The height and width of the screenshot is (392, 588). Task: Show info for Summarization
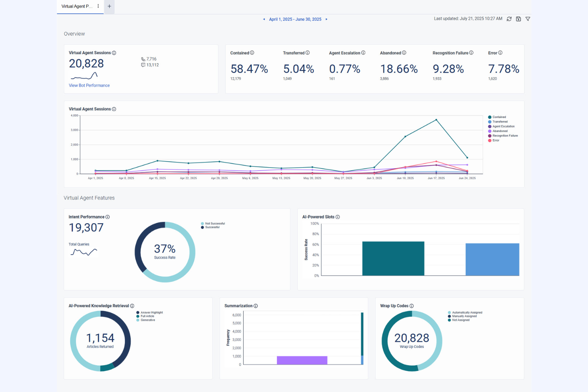tap(256, 306)
